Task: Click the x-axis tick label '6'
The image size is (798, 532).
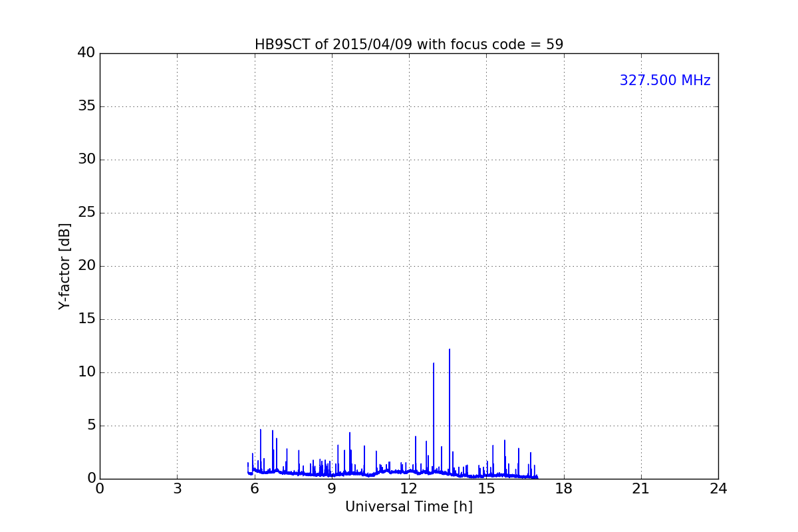Action: [x=255, y=489]
